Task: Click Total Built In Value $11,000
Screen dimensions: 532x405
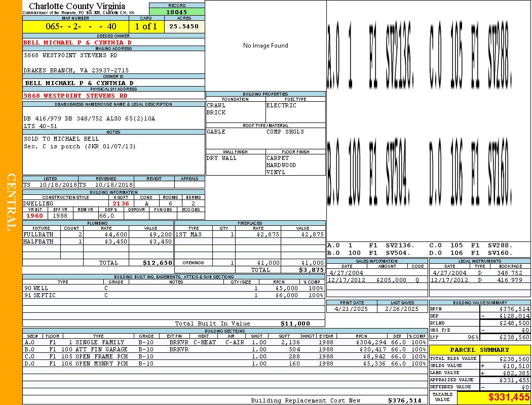Action: 295,323
